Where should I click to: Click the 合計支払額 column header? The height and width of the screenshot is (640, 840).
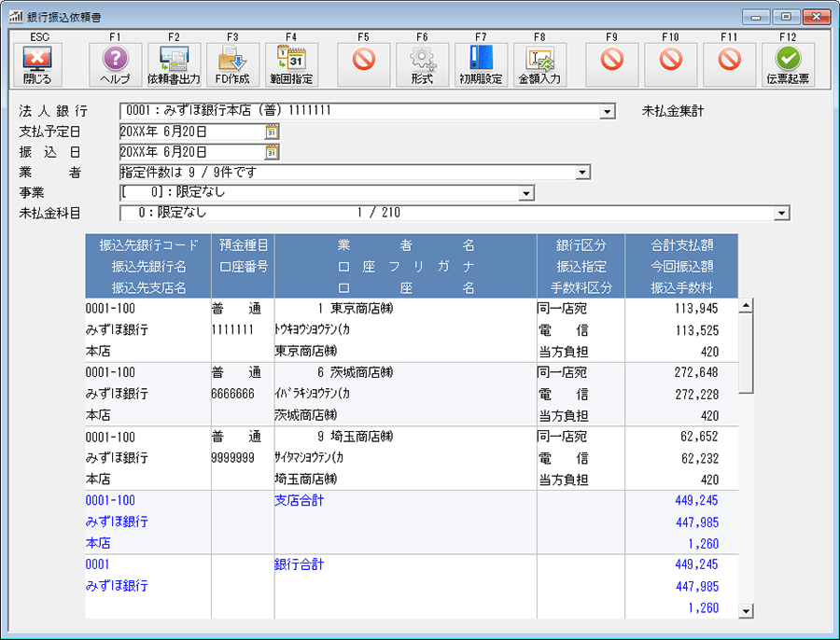682,245
